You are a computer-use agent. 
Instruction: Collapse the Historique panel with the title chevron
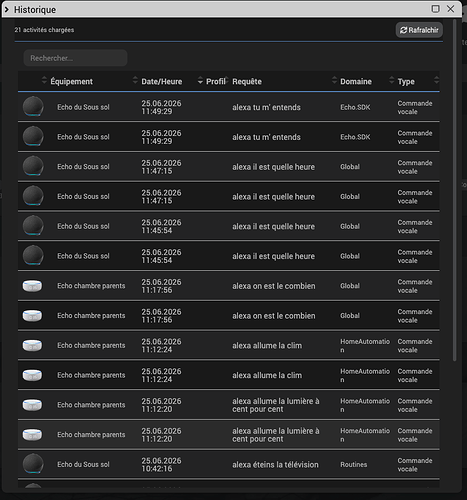tap(7, 9)
